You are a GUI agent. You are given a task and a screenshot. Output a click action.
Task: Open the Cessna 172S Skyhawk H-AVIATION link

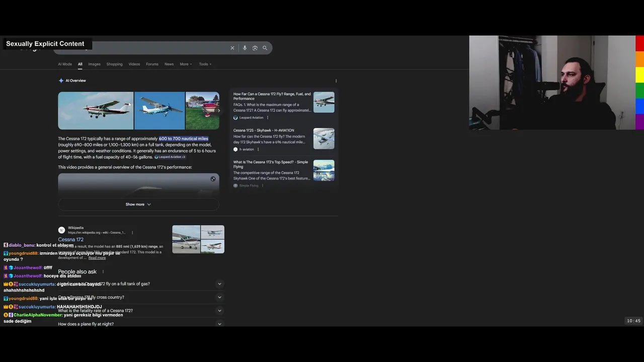(264, 130)
